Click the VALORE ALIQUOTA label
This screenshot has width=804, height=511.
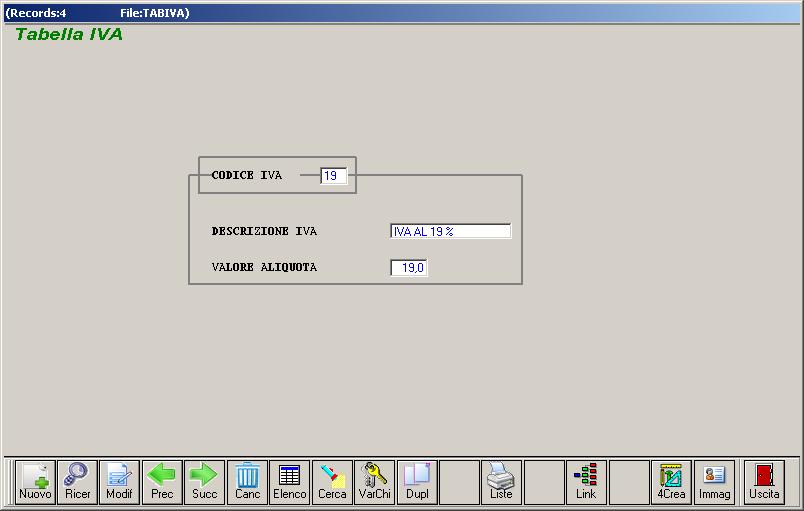pyautogui.click(x=264, y=267)
